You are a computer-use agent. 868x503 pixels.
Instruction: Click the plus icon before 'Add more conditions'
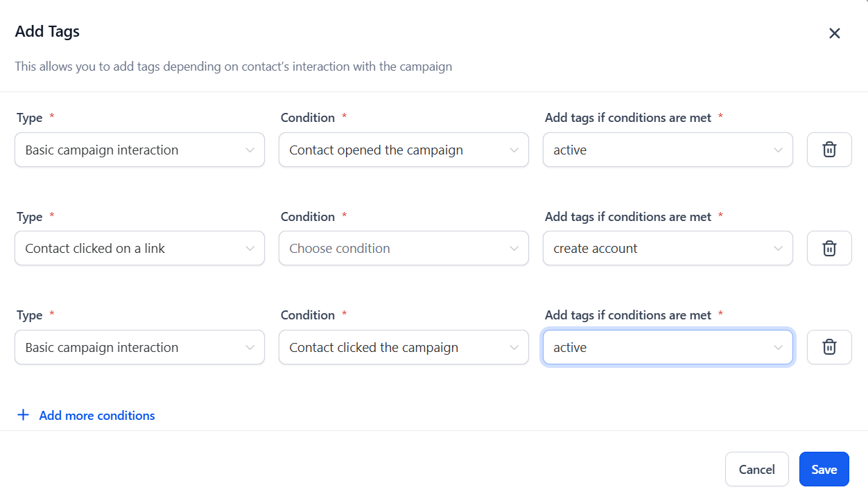coord(24,415)
